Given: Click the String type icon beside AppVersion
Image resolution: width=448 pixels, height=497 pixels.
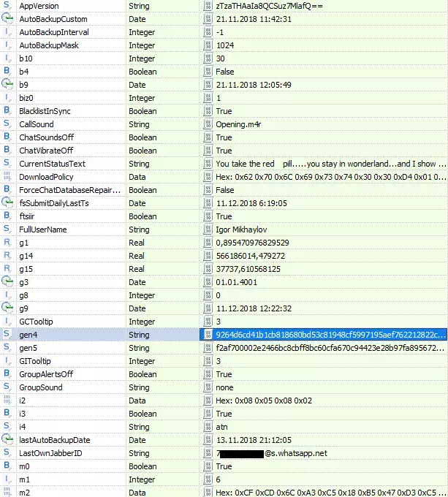Looking at the screenshot, I should pyautogui.click(x=7, y=6).
